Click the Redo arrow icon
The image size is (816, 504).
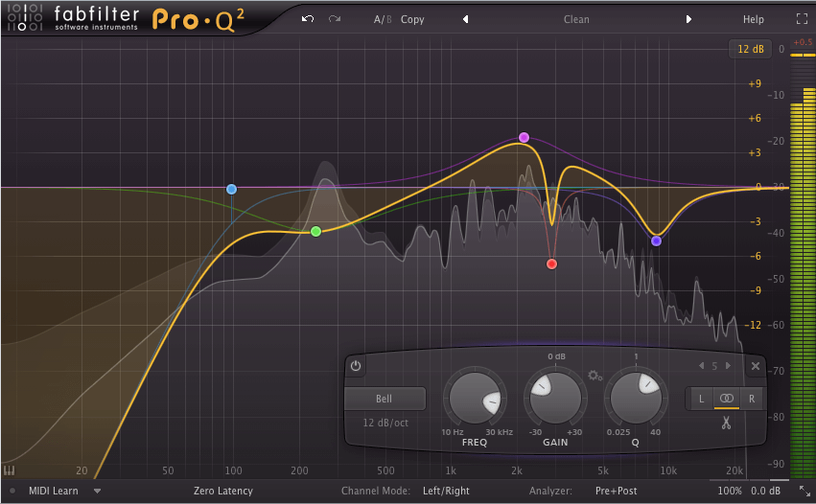335,19
